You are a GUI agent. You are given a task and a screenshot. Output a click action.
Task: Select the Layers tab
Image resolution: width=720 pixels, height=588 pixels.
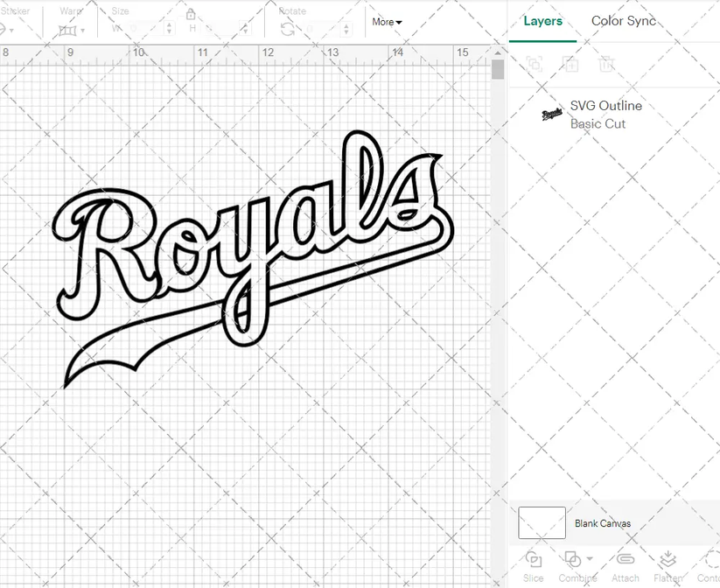pos(542,21)
